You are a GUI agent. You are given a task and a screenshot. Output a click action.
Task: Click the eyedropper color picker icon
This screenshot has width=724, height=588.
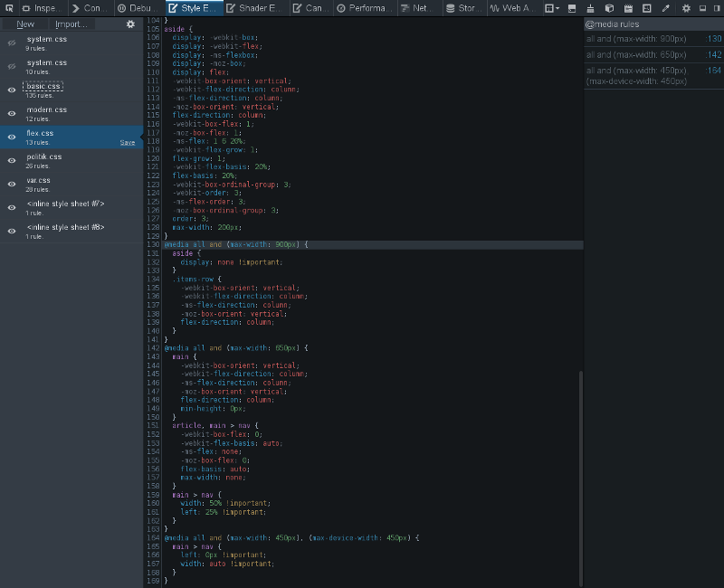[x=665, y=8]
